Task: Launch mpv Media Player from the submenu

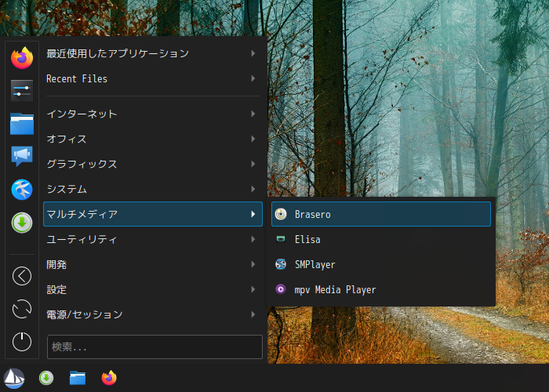Action: pos(381,289)
